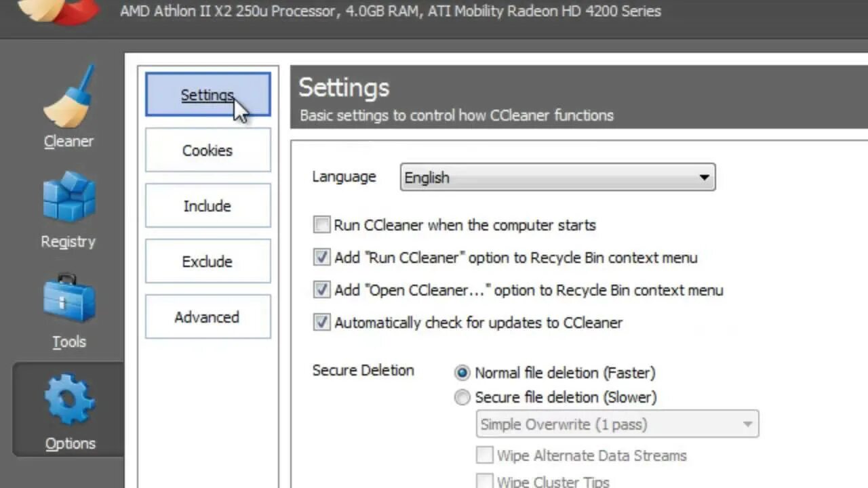This screenshot has width=868, height=488.
Task: Open the Simple Overwrite (1 pass) dropdown
Action: click(x=617, y=424)
